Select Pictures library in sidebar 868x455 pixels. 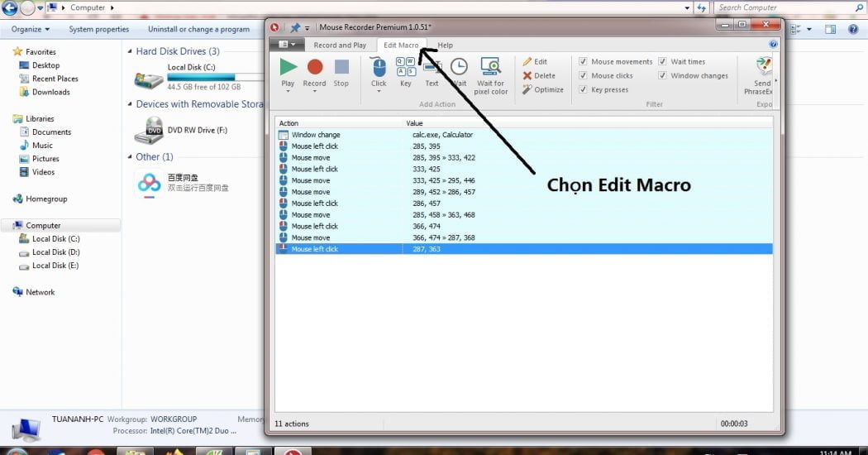coord(45,159)
